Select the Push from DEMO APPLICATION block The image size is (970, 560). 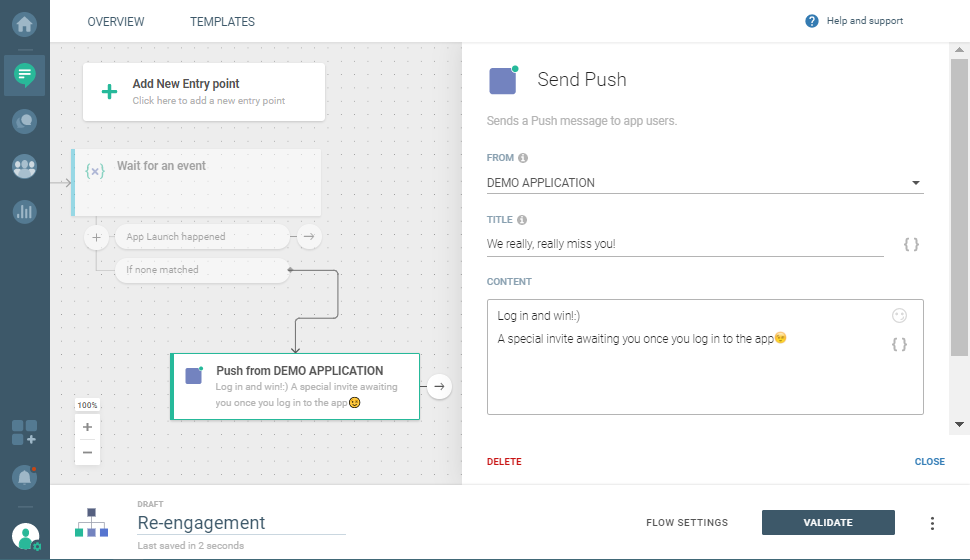[295, 387]
